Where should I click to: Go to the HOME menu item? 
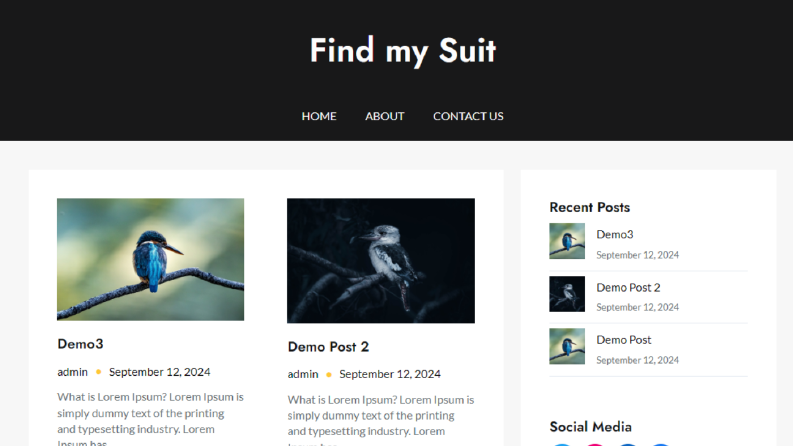point(319,116)
